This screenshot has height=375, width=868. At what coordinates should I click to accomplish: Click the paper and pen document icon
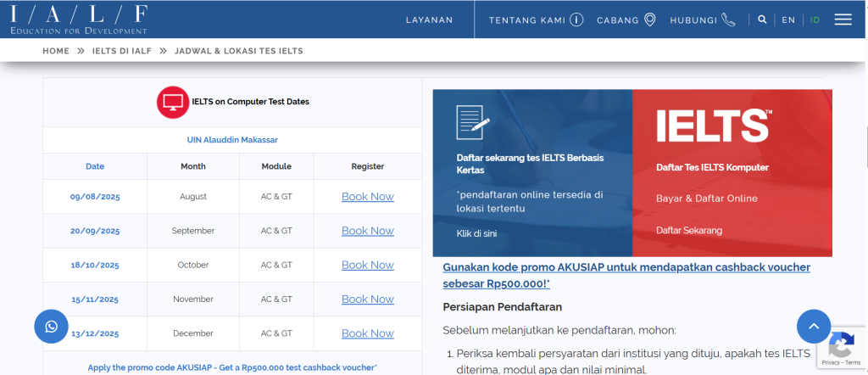pos(472,122)
